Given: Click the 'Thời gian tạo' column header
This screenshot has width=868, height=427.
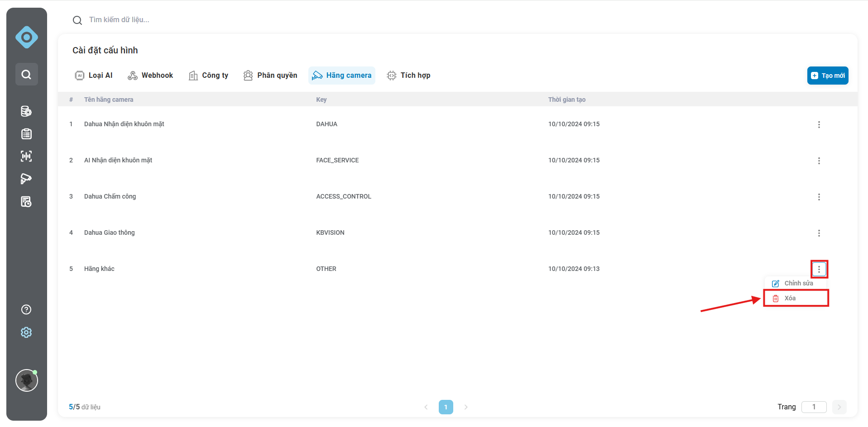Looking at the screenshot, I should tap(566, 100).
